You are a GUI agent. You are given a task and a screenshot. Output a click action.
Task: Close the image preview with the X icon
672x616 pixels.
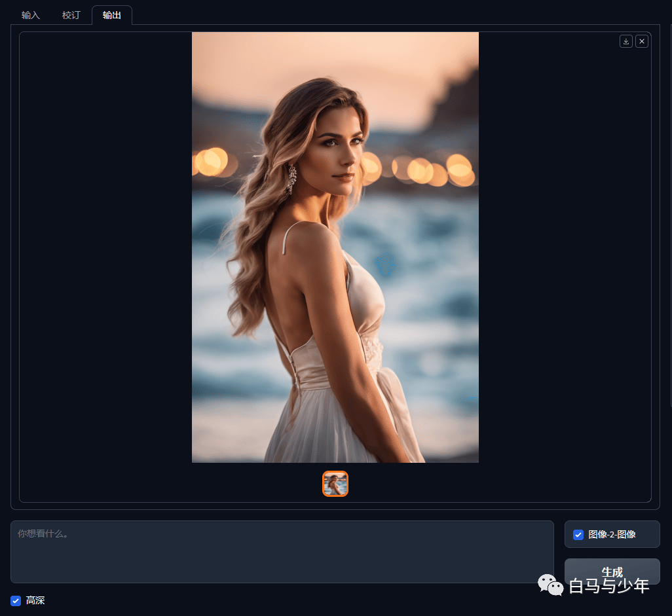pyautogui.click(x=642, y=41)
